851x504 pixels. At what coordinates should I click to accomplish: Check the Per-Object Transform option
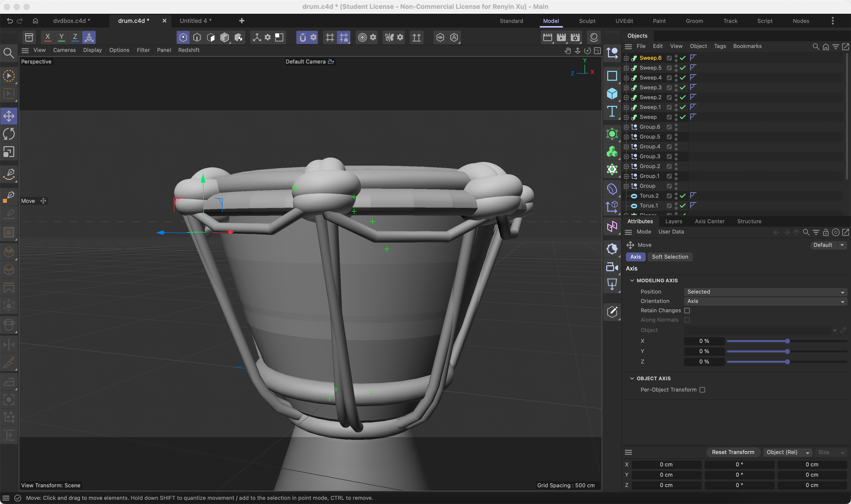coord(703,390)
